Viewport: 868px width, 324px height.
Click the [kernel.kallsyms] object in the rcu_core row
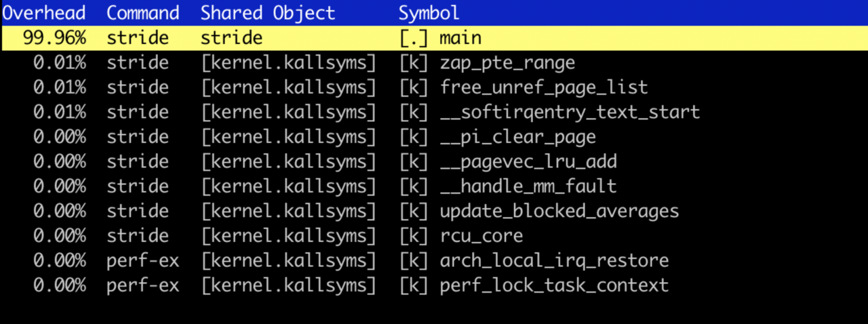[x=288, y=235]
